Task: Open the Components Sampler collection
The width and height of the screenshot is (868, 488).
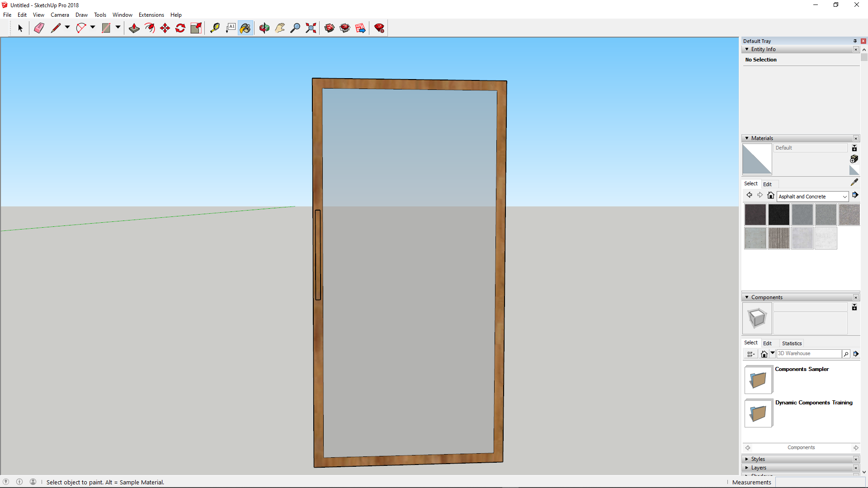Action: pyautogui.click(x=758, y=380)
